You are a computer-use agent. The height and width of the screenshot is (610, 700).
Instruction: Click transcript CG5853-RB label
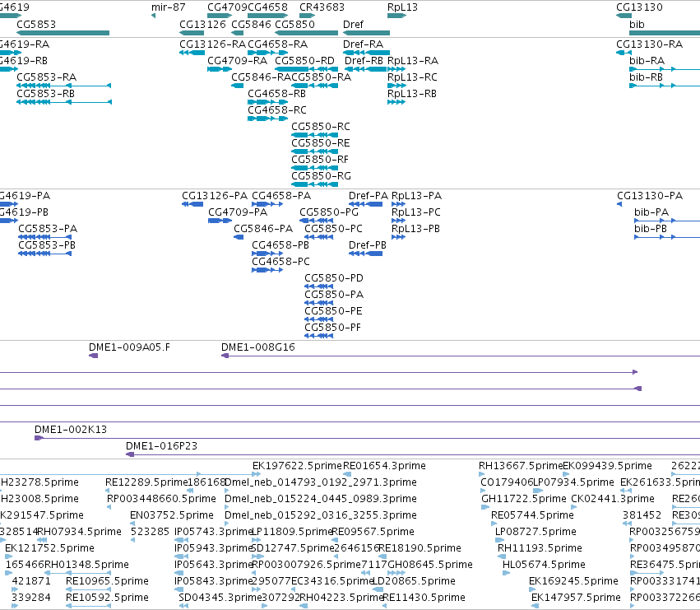(45, 94)
